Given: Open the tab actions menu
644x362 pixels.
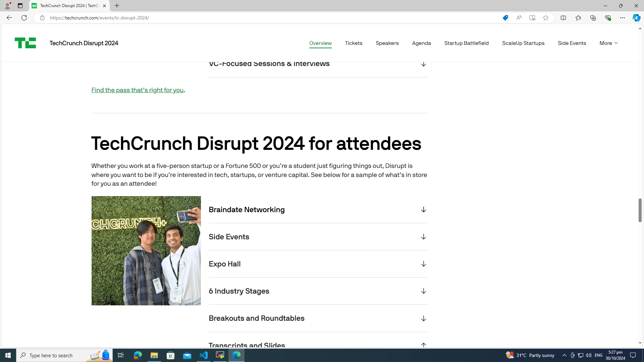Looking at the screenshot, I should tap(20, 6).
